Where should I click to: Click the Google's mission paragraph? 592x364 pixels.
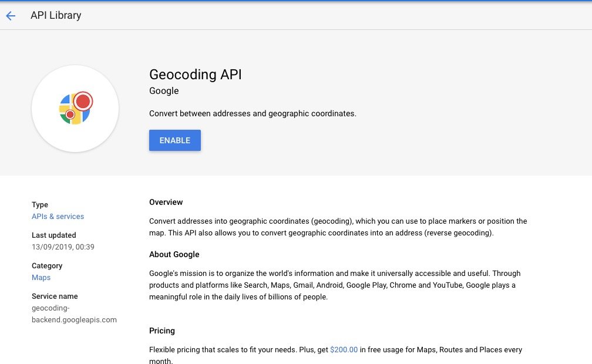335,285
